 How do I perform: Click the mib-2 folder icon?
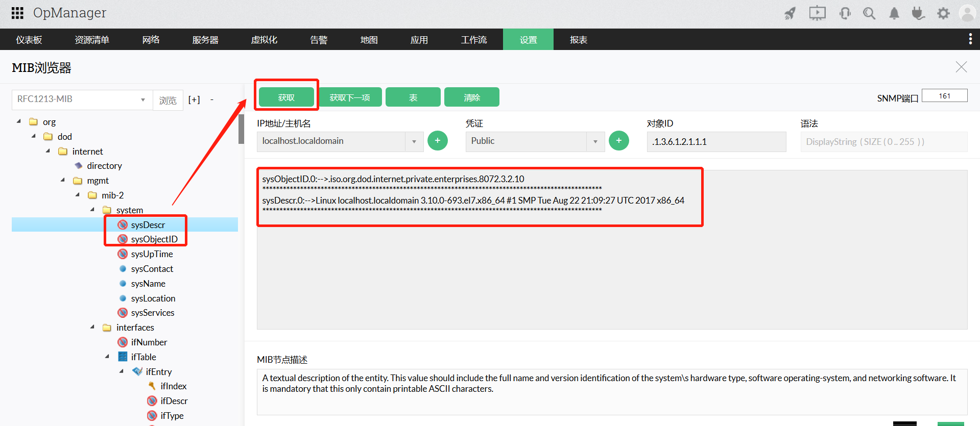point(92,195)
